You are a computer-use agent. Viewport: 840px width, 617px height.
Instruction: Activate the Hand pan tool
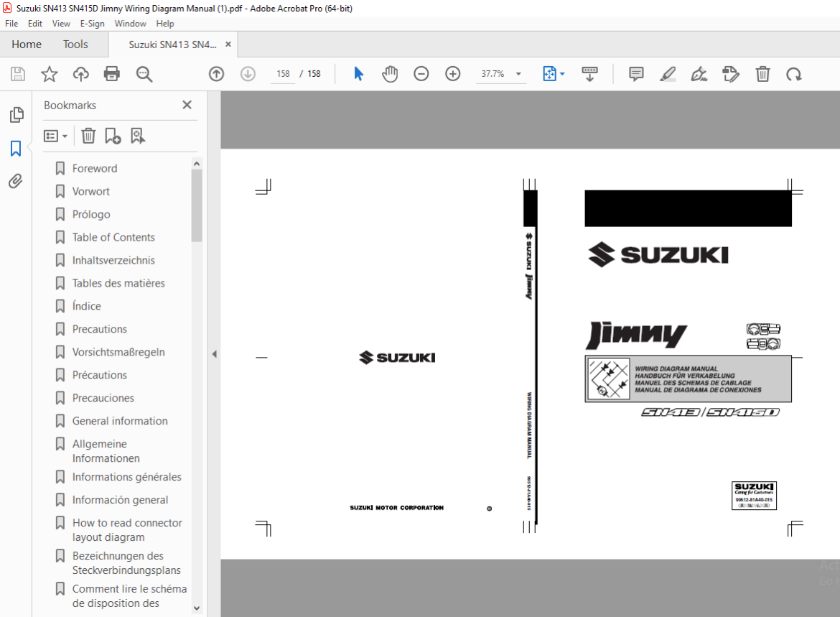tap(390, 74)
